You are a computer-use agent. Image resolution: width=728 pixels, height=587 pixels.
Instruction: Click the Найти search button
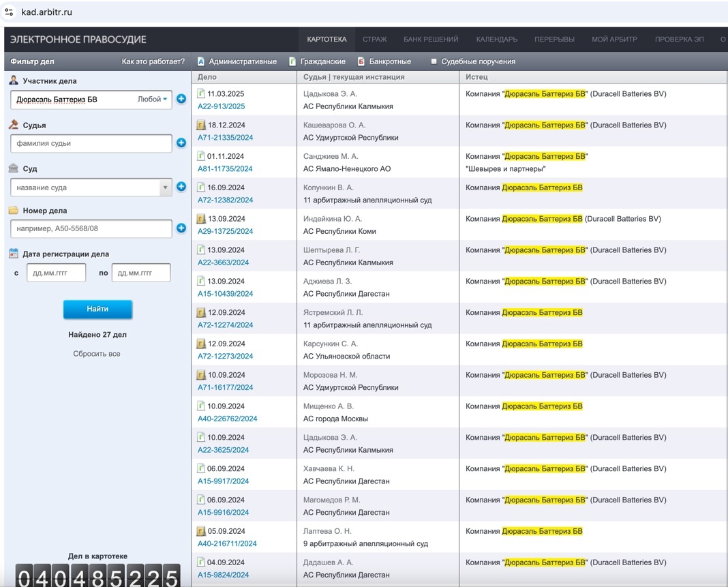coord(97,309)
